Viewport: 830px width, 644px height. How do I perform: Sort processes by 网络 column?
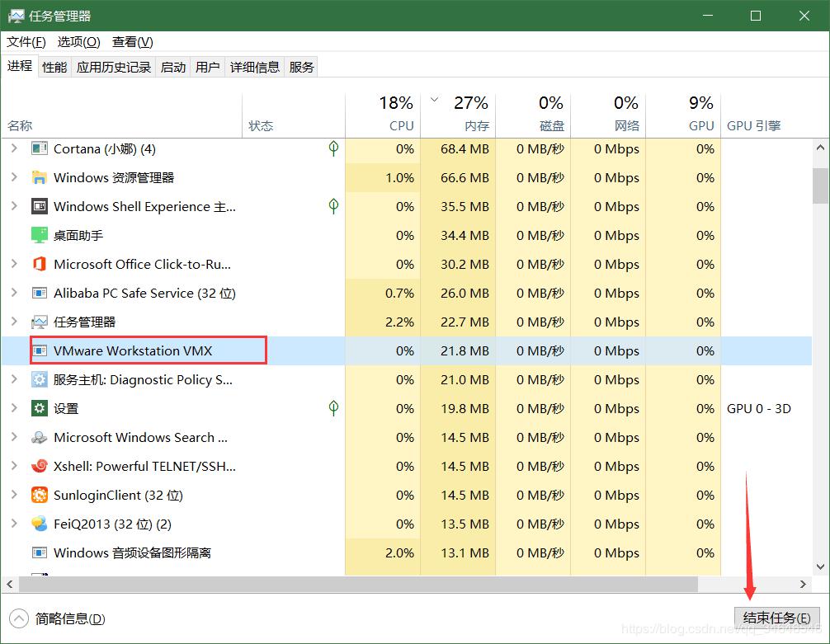608,116
